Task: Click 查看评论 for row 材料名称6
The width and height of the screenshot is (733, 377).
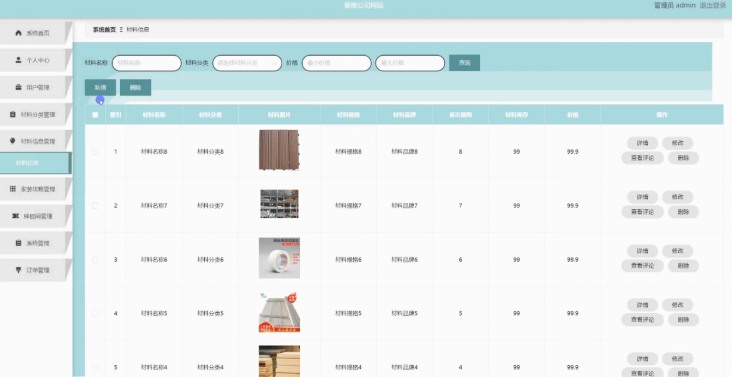Action: tap(642, 265)
